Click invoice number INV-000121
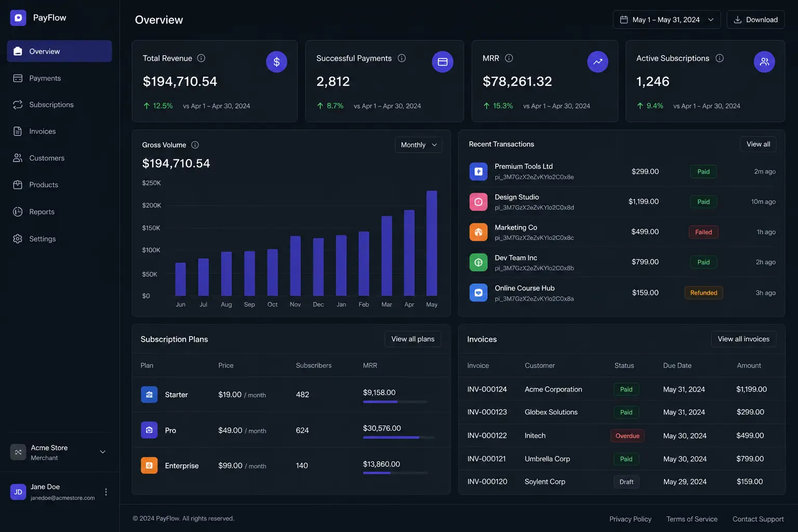This screenshot has width=798, height=532. [487, 459]
